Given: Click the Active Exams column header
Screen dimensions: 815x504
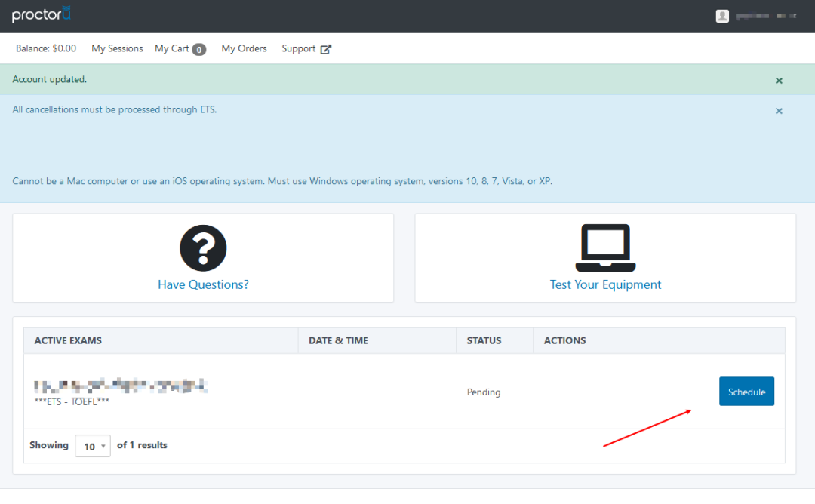Looking at the screenshot, I should [x=68, y=340].
